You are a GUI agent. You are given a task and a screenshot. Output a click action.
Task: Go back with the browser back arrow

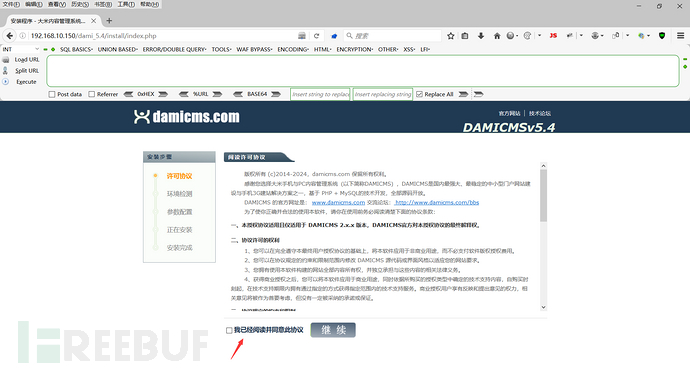pos(10,36)
